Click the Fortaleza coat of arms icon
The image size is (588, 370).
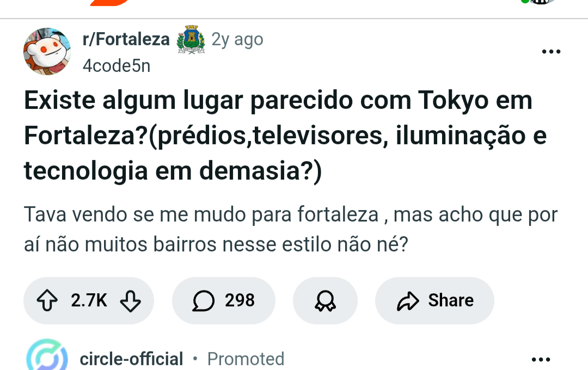click(x=191, y=40)
